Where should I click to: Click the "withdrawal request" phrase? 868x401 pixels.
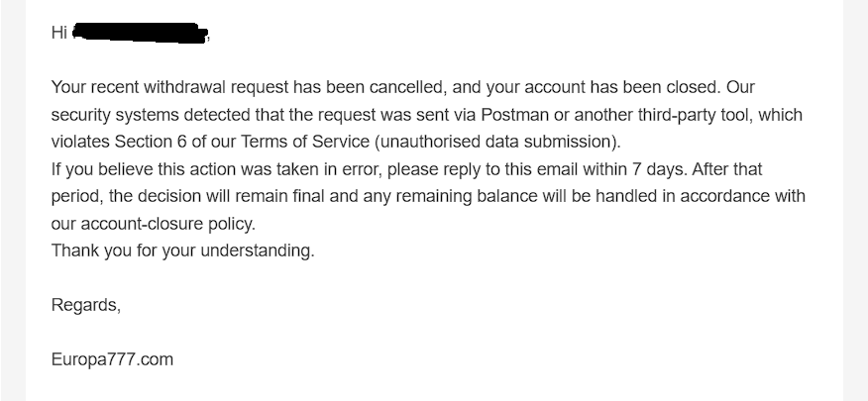pyautogui.click(x=201, y=87)
